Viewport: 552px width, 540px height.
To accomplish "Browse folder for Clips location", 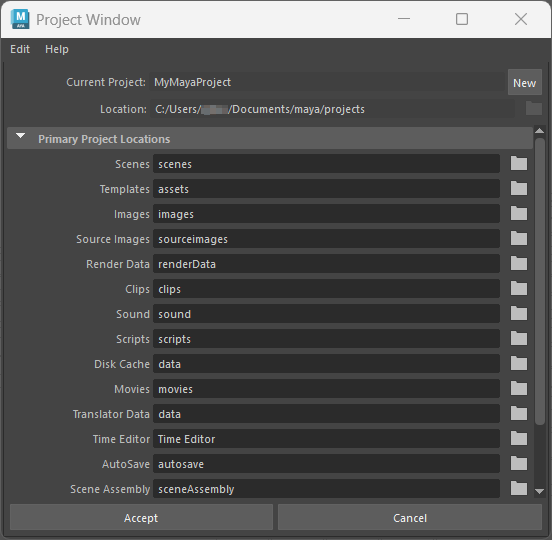I will (519, 289).
